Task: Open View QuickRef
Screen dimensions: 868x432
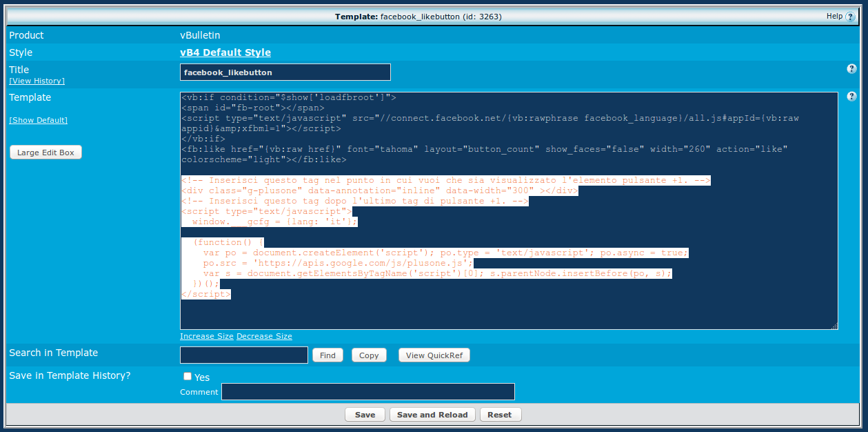Action: pyautogui.click(x=434, y=355)
